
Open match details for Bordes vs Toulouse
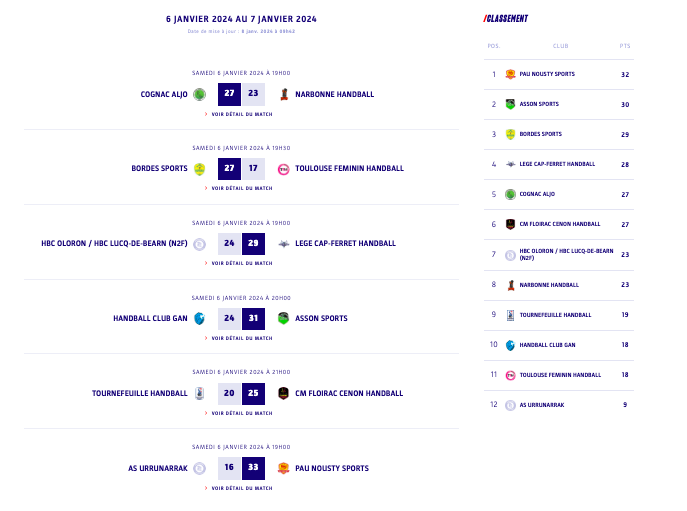[x=241, y=188]
